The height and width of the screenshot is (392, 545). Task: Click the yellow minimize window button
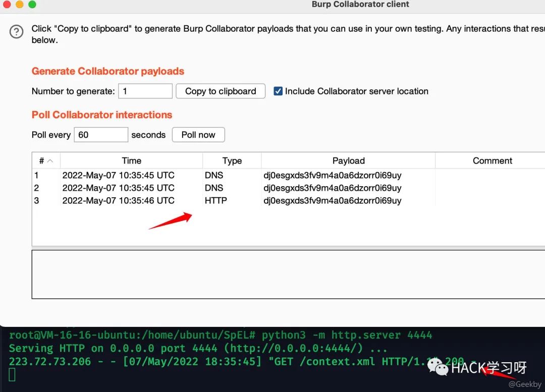point(20,4)
